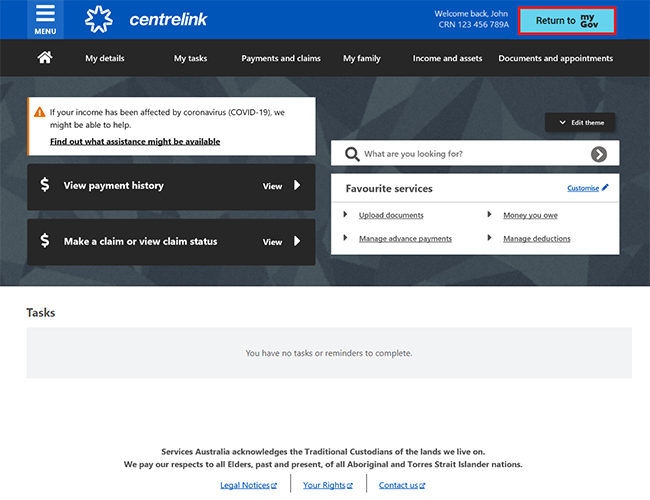Click the CRN 123 456 789A text
Viewport: 650px width, 500px height.
[x=473, y=25]
